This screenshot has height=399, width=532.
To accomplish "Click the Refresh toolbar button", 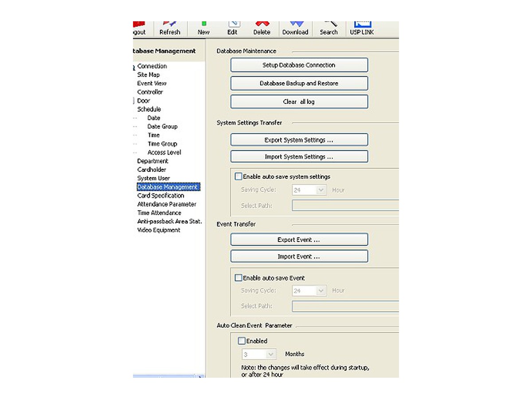I will click(x=170, y=30).
